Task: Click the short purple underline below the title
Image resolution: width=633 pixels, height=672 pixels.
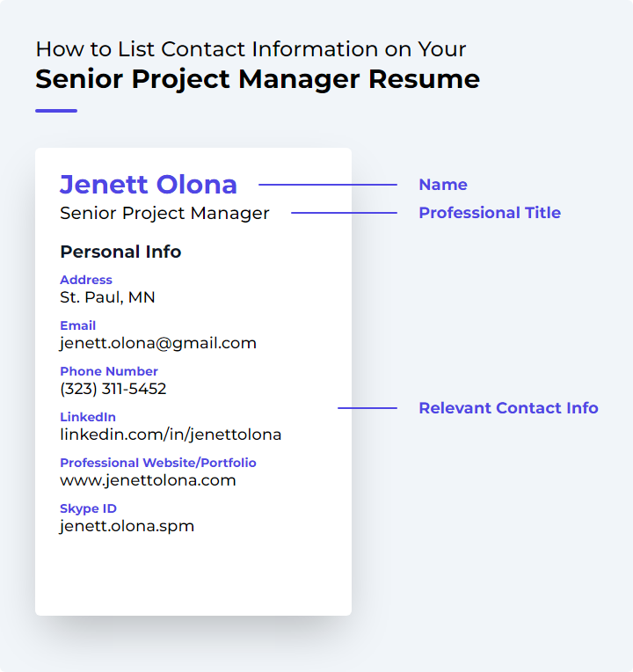Action: point(56,111)
